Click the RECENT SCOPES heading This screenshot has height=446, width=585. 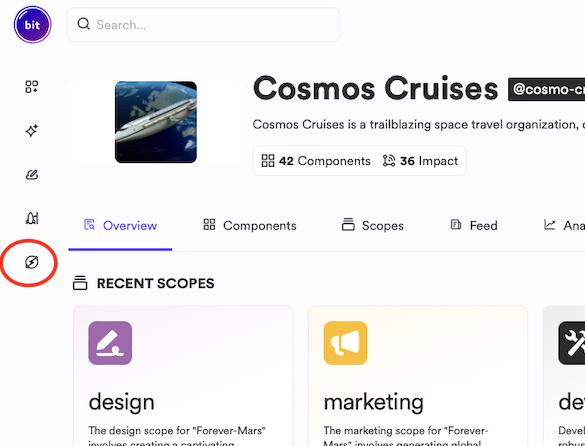click(156, 283)
